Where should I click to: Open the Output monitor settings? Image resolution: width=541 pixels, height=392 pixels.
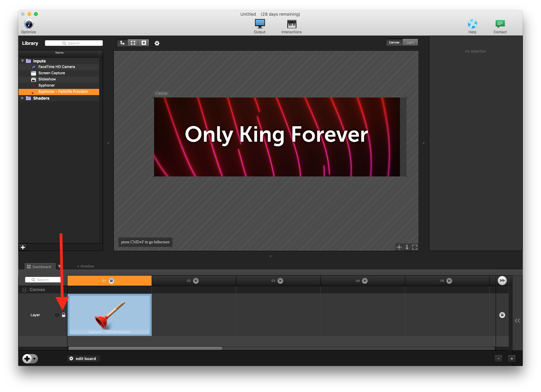pos(260,24)
